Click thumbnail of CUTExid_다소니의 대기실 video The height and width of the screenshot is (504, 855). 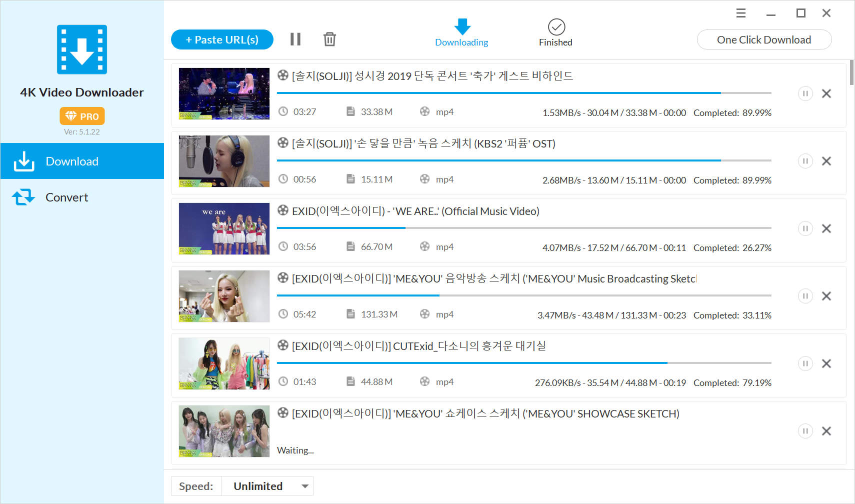pyautogui.click(x=224, y=363)
